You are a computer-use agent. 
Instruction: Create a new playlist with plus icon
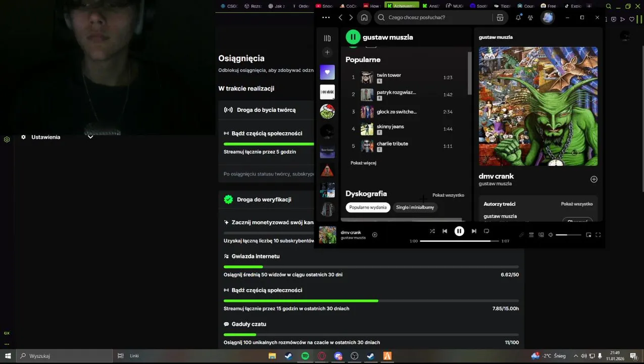point(327,52)
